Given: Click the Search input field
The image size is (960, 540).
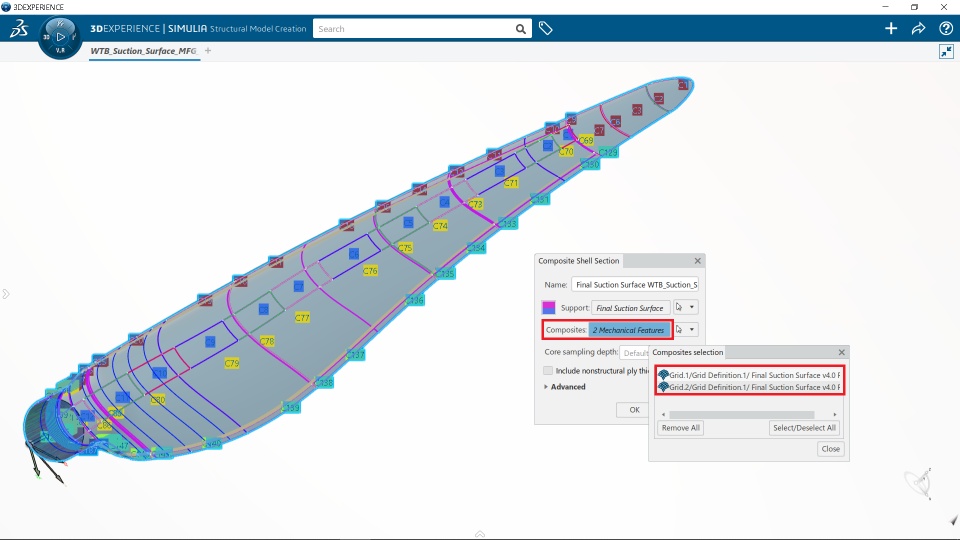Looking at the screenshot, I should point(414,29).
